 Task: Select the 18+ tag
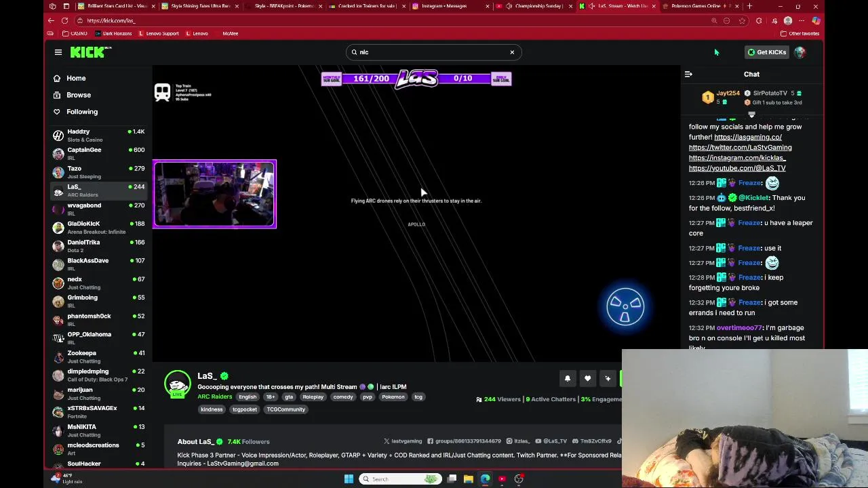coord(271,397)
